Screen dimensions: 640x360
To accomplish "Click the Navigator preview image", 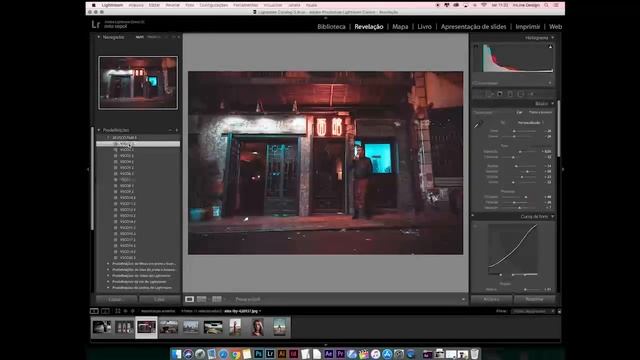I will (x=138, y=83).
